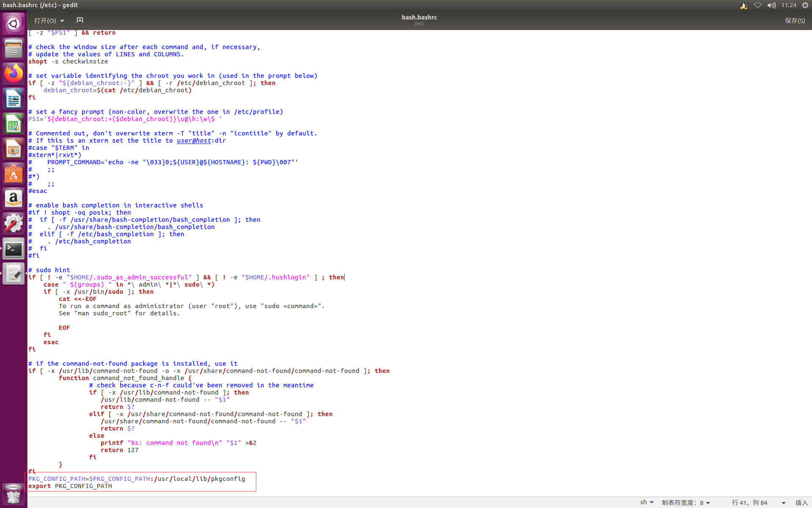Create new document with the toolbar icon
This screenshot has height=508, width=812.
tap(80, 20)
